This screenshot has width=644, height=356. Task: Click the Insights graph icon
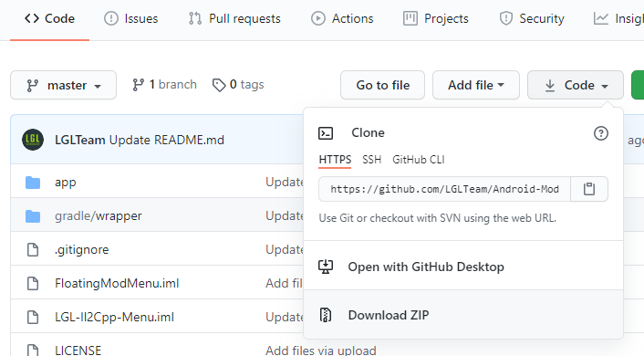(601, 18)
